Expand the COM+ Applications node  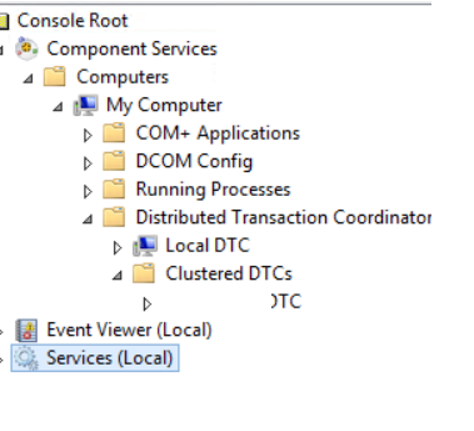(88, 135)
